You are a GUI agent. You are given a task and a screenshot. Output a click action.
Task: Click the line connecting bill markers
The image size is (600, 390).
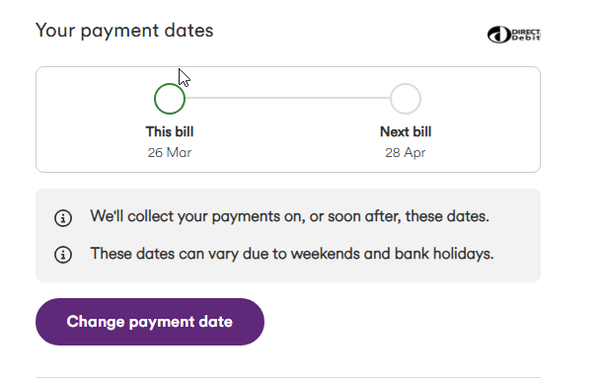pyautogui.click(x=288, y=98)
